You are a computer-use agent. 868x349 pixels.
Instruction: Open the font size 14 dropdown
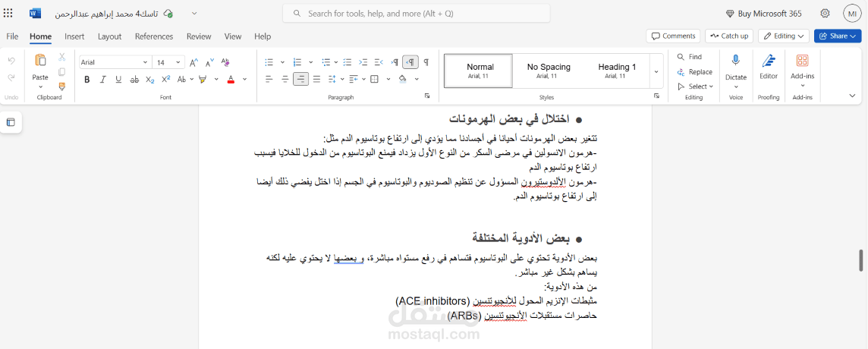[x=169, y=62]
